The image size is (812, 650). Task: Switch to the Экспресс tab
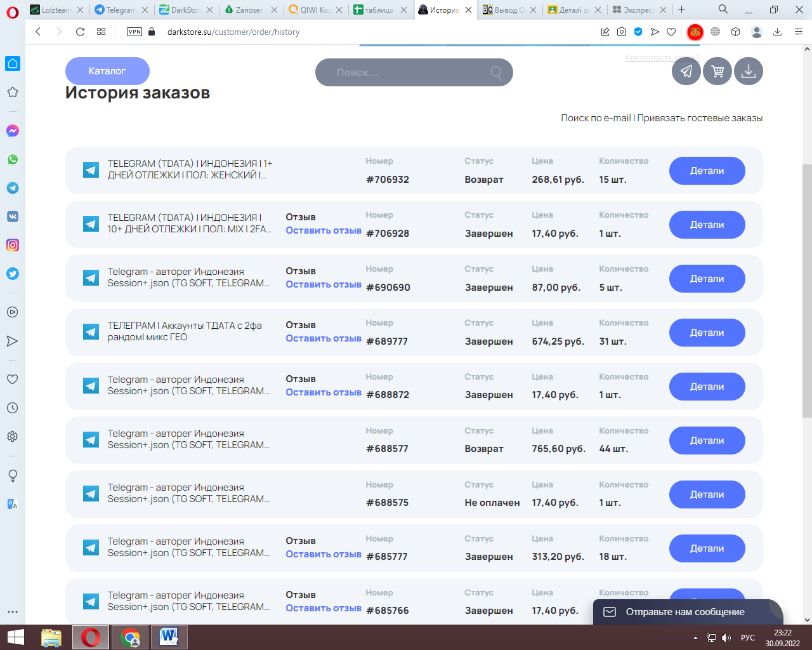pos(639,10)
